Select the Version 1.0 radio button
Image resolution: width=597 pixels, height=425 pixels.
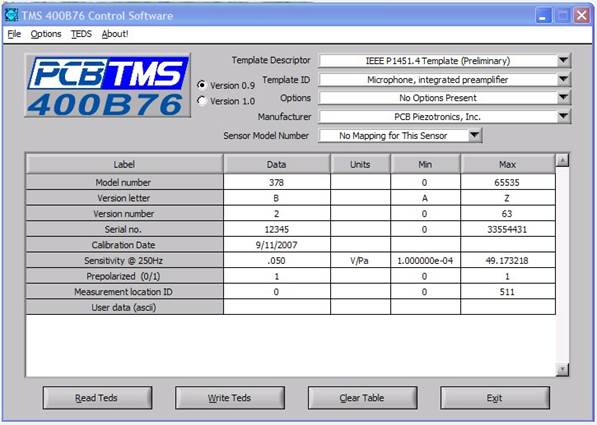click(x=202, y=101)
